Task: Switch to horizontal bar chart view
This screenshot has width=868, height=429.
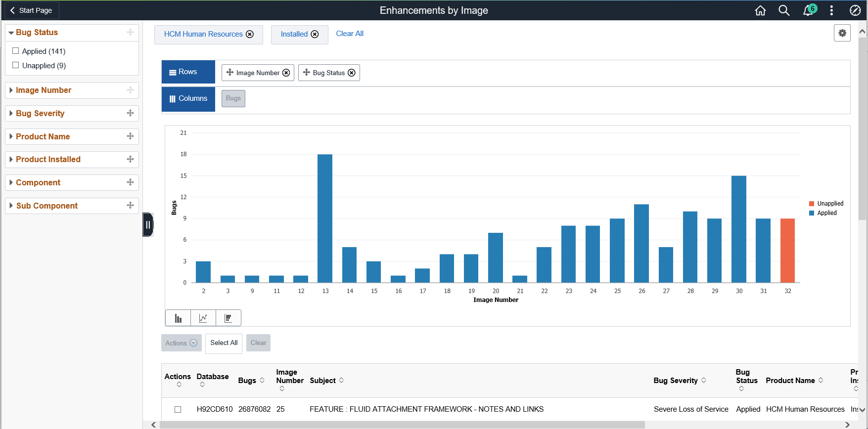Action: [x=228, y=318]
